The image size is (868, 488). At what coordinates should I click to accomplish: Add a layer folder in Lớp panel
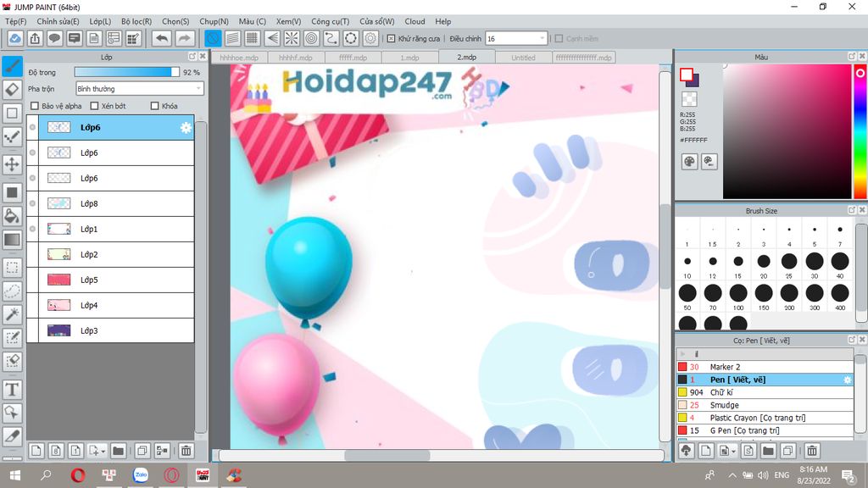[x=118, y=451]
